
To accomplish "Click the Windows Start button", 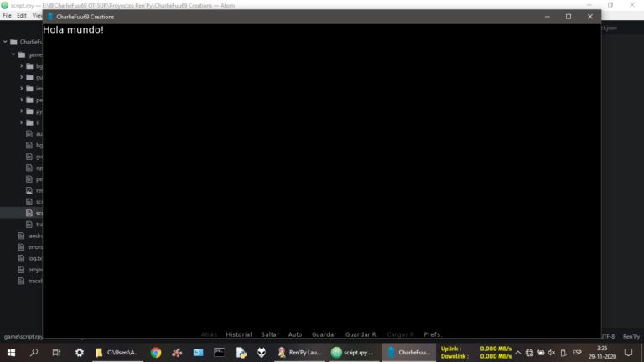I will point(10,353).
